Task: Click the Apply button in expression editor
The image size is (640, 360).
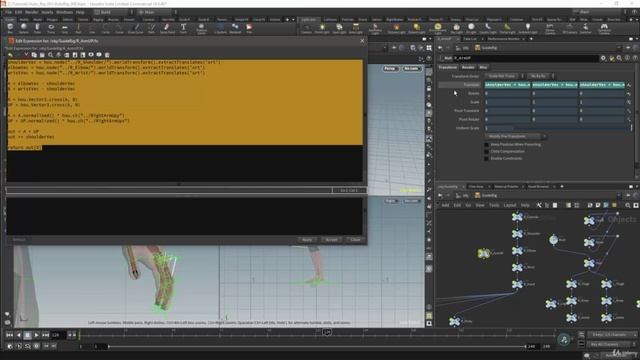Action: tap(307, 240)
